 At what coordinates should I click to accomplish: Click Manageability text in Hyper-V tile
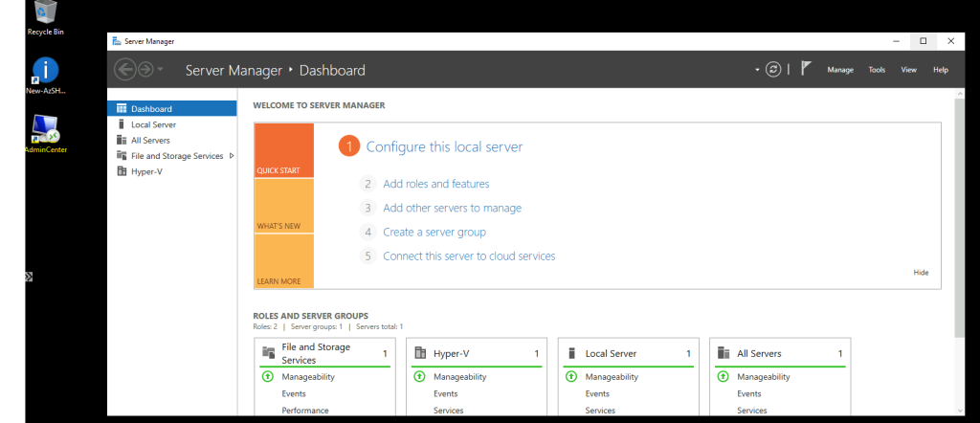(460, 377)
